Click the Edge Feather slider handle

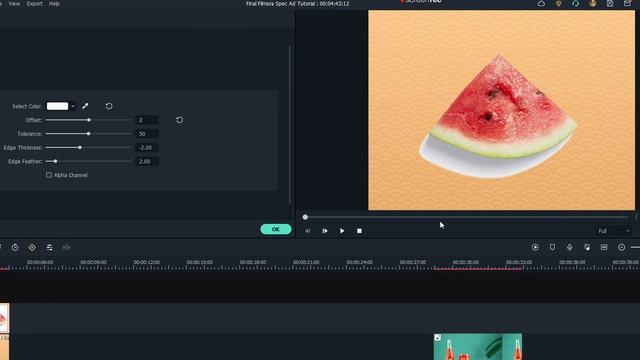point(56,161)
